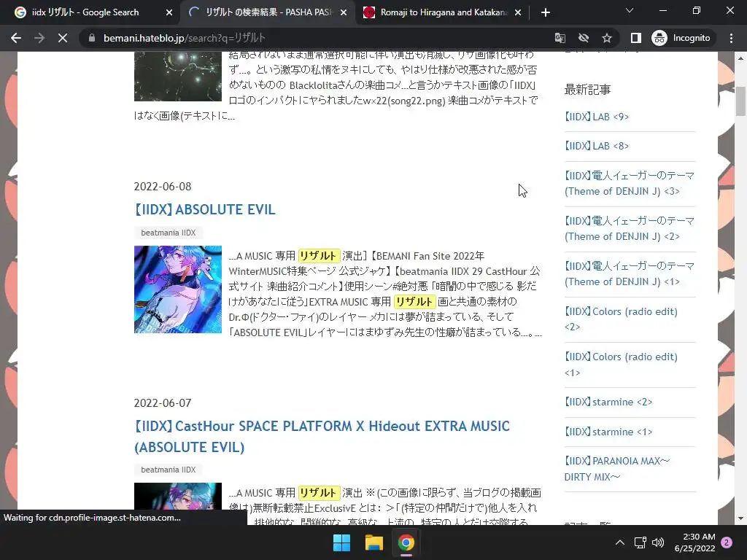Click the Chrome taskbar icon

pyautogui.click(x=406, y=542)
